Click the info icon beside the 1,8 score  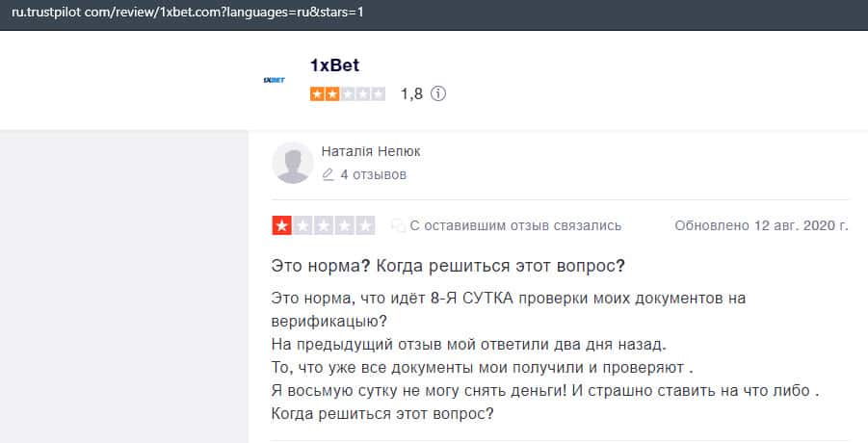438,94
